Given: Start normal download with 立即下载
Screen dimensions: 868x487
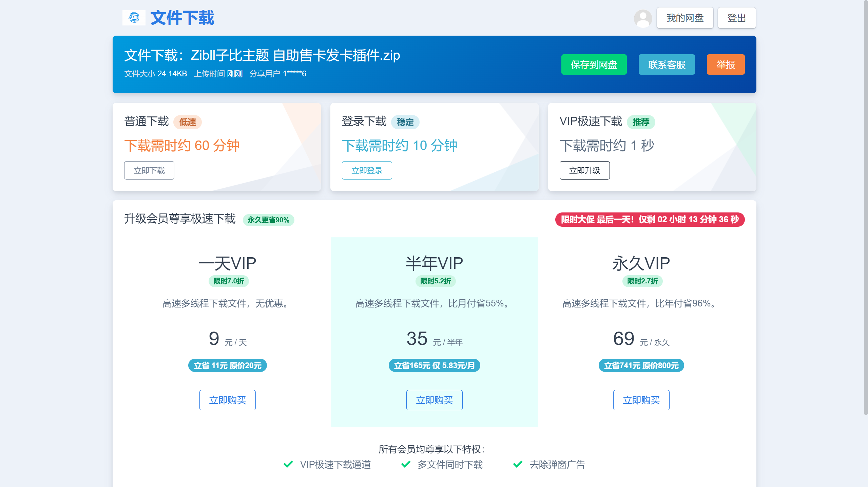Looking at the screenshot, I should 149,170.
